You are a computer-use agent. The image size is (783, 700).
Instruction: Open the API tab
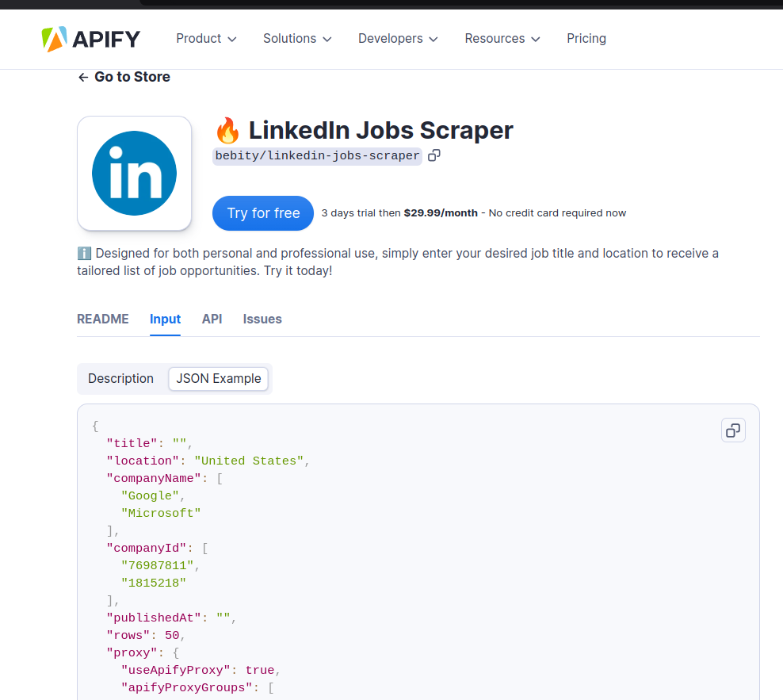point(212,319)
